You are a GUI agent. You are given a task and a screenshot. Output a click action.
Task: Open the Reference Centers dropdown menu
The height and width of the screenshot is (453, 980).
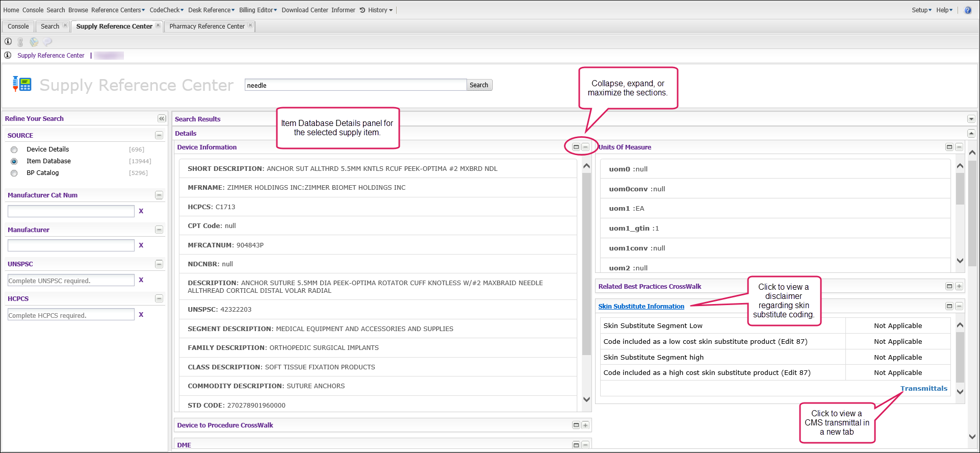click(118, 10)
